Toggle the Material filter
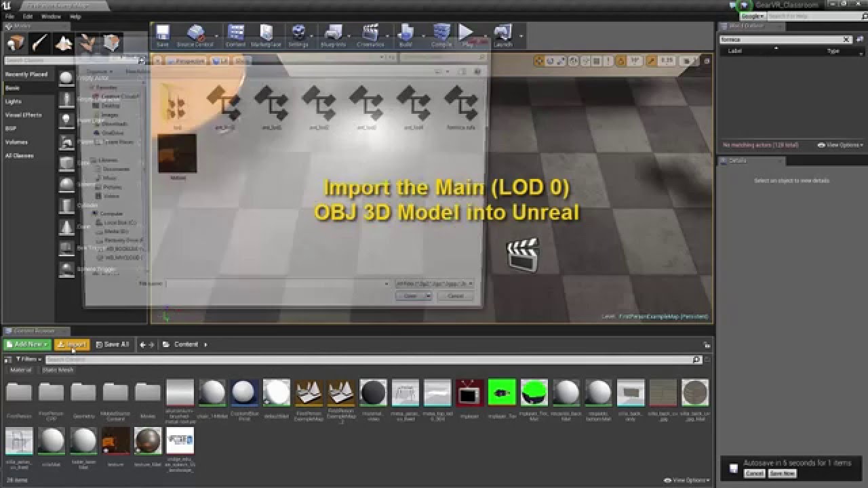Image resolution: width=868 pixels, height=488 pixels. tap(21, 370)
